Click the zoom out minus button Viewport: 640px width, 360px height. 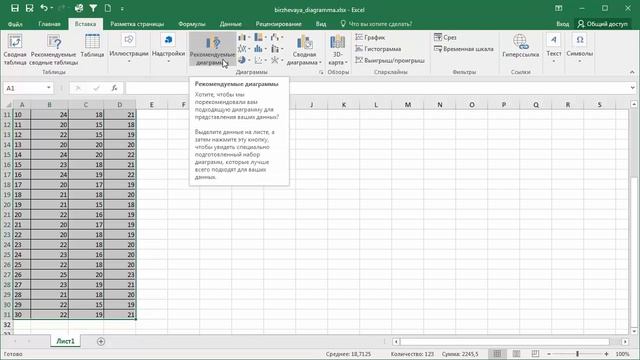click(x=549, y=354)
